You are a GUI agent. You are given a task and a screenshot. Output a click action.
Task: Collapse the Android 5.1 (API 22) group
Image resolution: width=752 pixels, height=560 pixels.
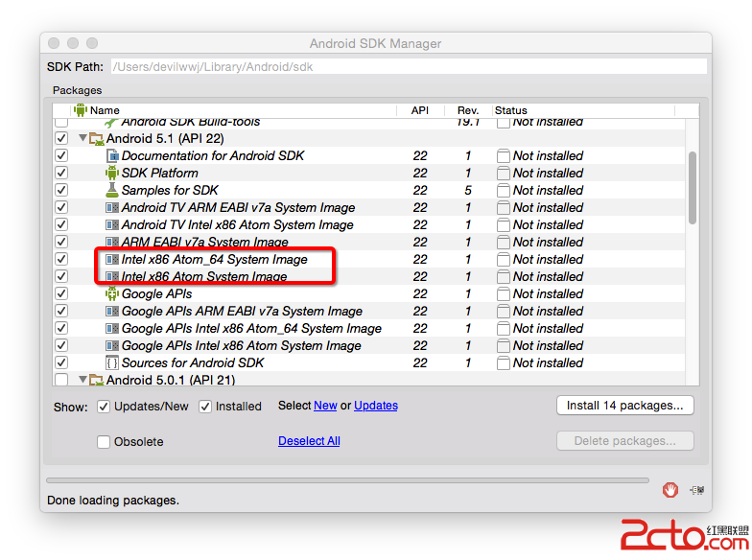click(x=82, y=138)
